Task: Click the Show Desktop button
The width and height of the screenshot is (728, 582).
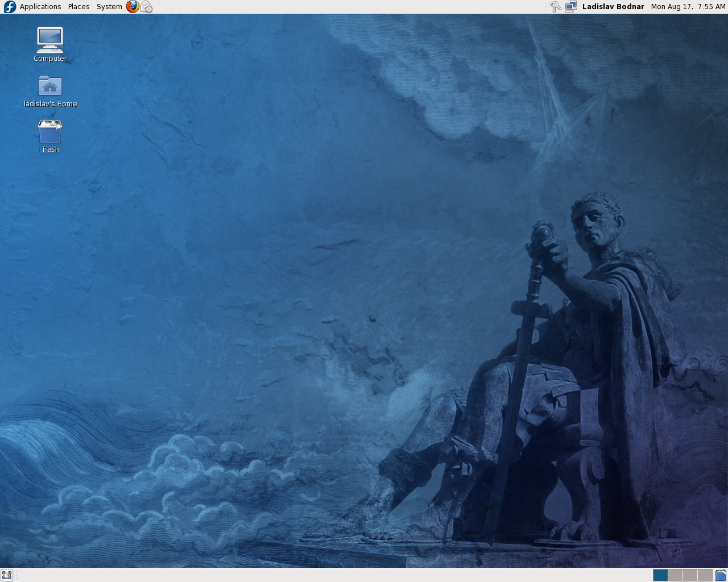Action: pyautogui.click(x=7, y=575)
